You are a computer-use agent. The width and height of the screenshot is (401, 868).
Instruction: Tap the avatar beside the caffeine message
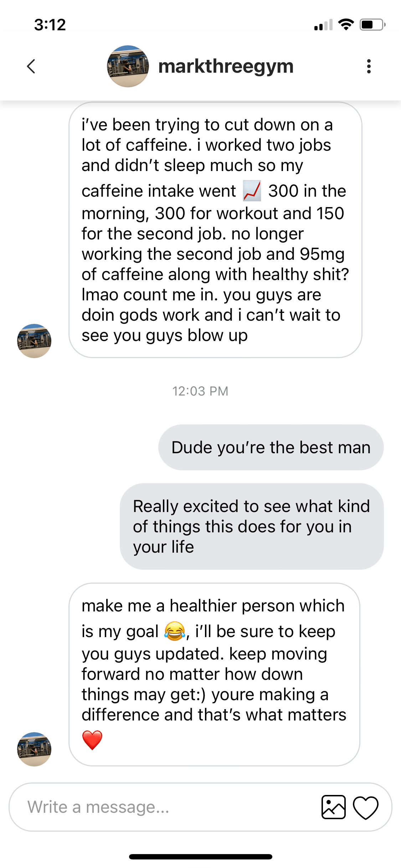point(34,341)
